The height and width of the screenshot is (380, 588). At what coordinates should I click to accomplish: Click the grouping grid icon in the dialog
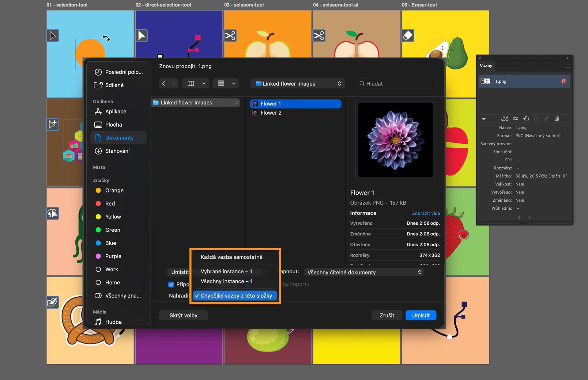coord(221,83)
